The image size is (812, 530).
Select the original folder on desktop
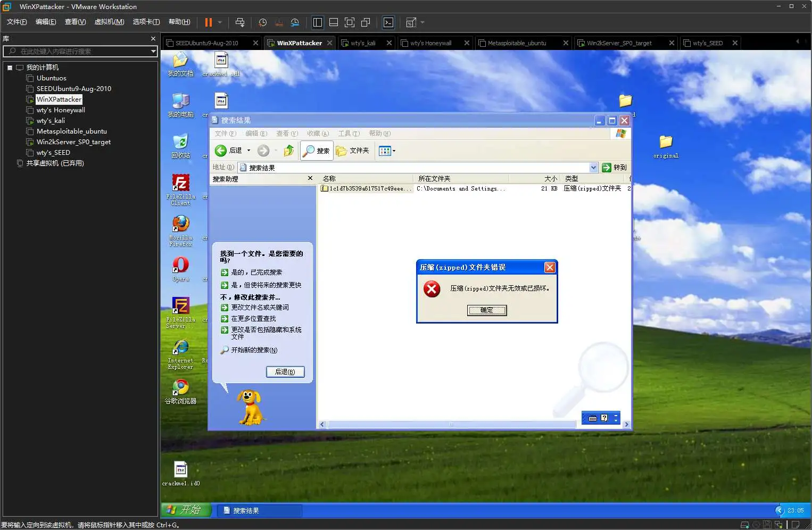pos(666,146)
